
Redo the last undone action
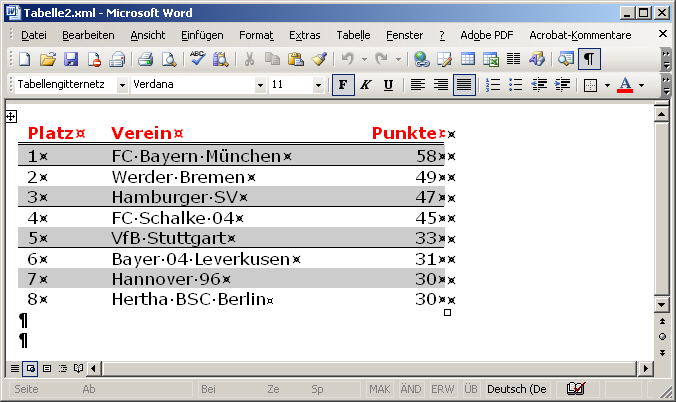pos(382,59)
